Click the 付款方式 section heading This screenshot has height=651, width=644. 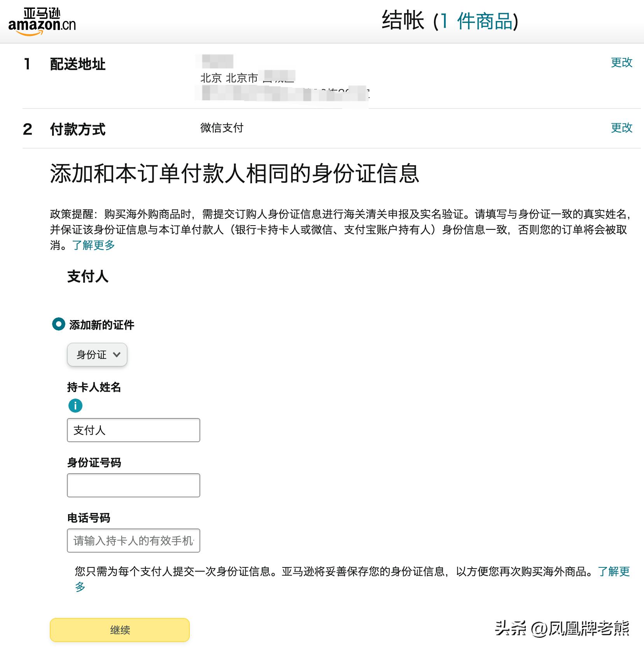[79, 129]
